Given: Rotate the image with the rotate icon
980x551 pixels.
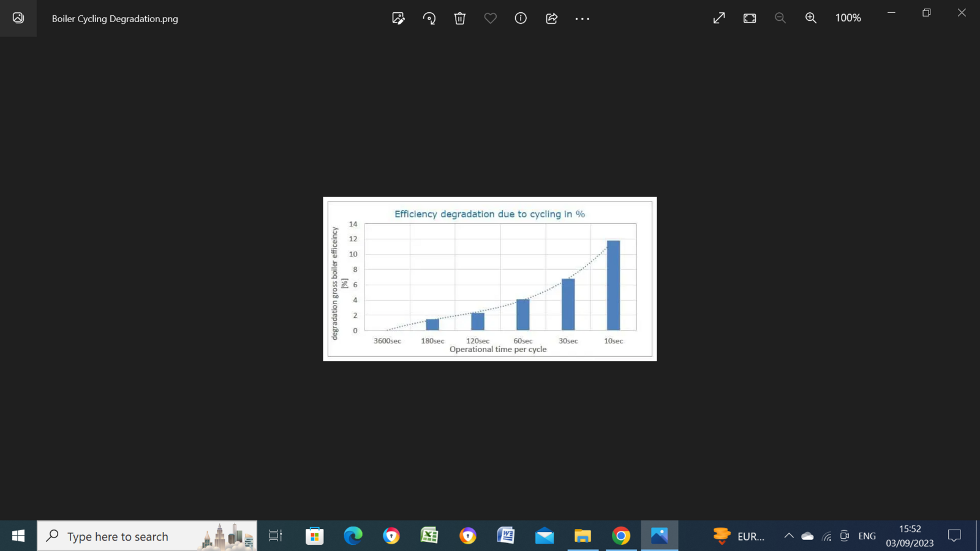Looking at the screenshot, I should coord(429,18).
